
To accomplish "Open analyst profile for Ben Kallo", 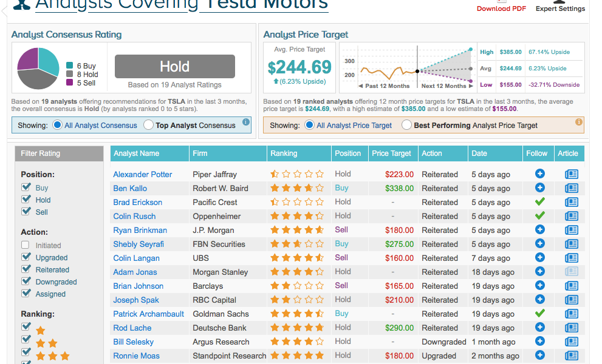I will click(x=130, y=188).
